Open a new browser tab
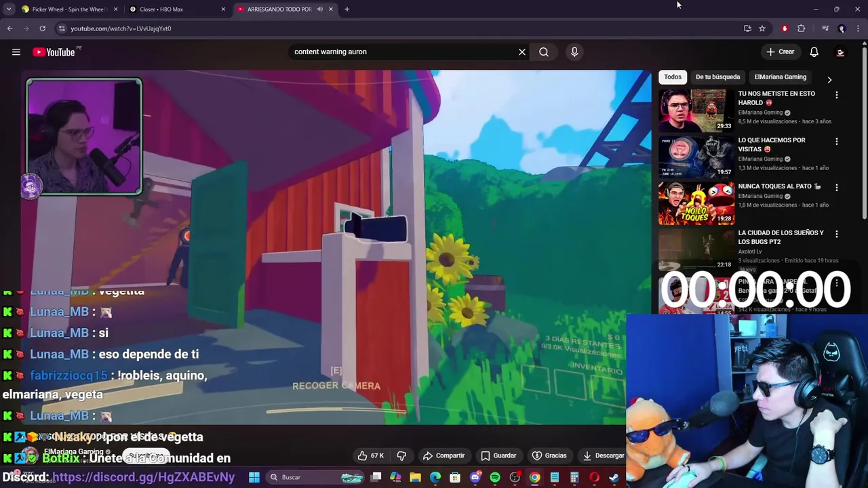 347,9
